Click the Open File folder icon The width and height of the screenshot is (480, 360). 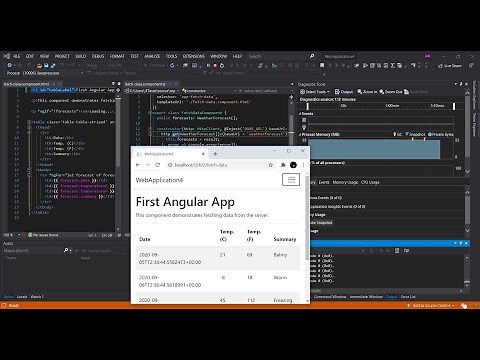(39, 65)
